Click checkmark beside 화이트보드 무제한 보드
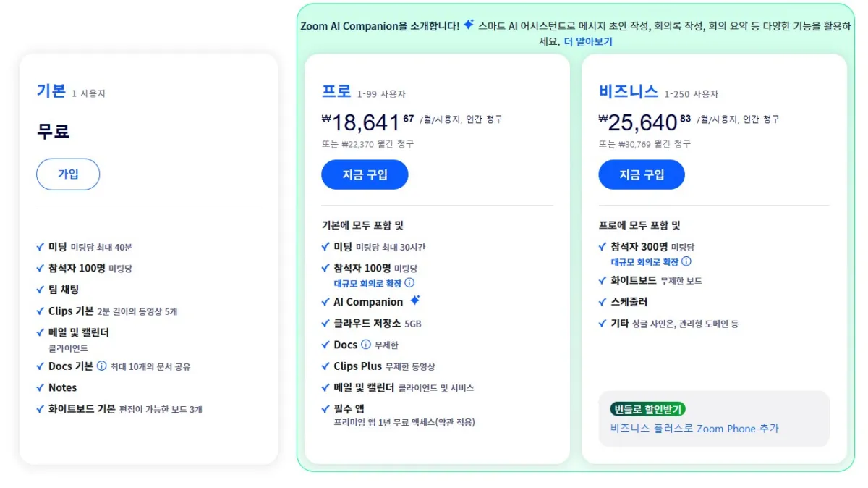Viewport: 868px width, 488px height. click(x=602, y=280)
